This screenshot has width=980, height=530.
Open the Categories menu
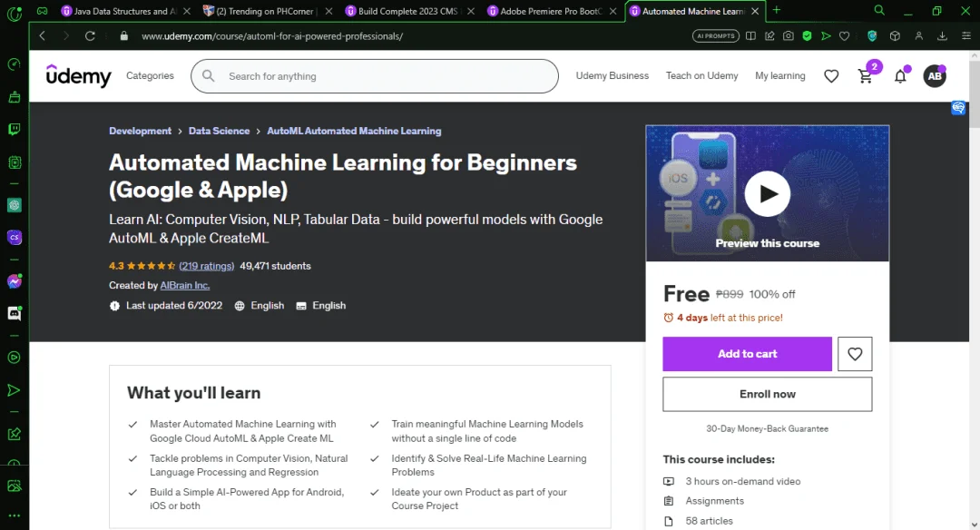[150, 75]
